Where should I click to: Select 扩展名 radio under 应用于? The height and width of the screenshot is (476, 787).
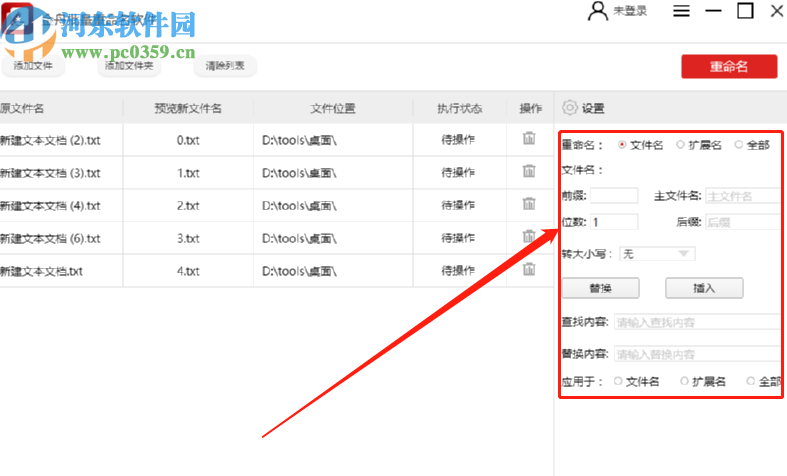684,381
